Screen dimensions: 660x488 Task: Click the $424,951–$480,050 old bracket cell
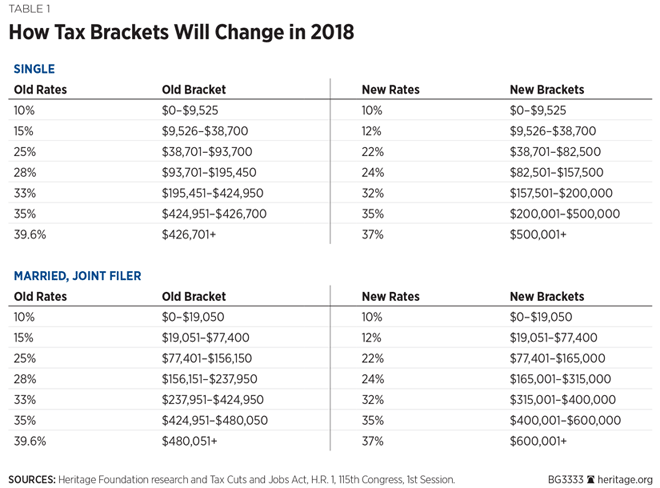(x=214, y=421)
